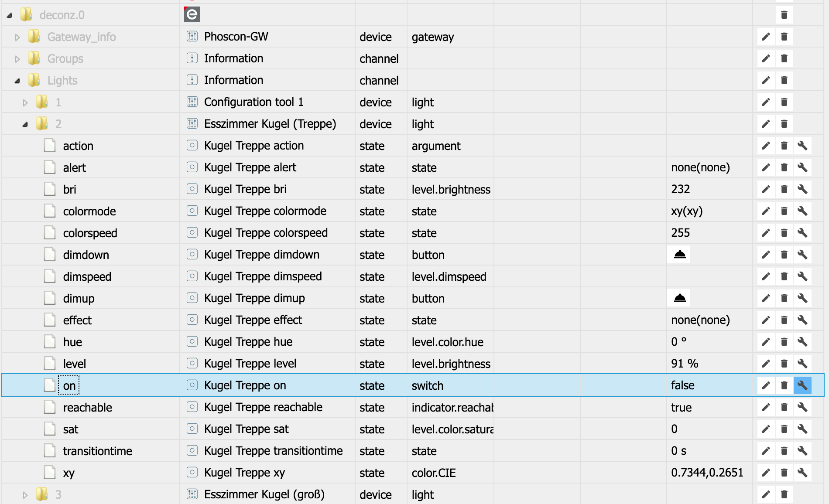Expand the Groups folder

tap(17, 59)
